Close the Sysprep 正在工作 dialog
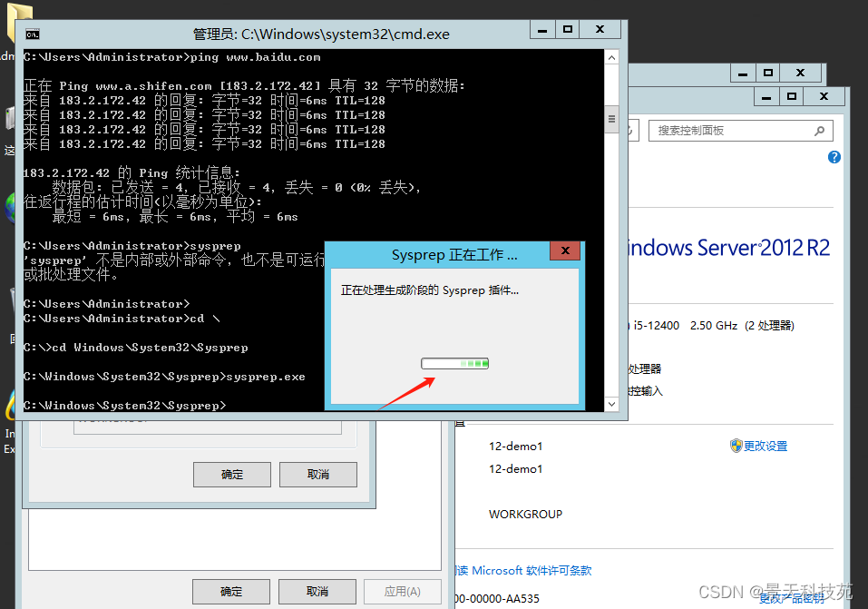The width and height of the screenshot is (868, 609). pyautogui.click(x=565, y=250)
